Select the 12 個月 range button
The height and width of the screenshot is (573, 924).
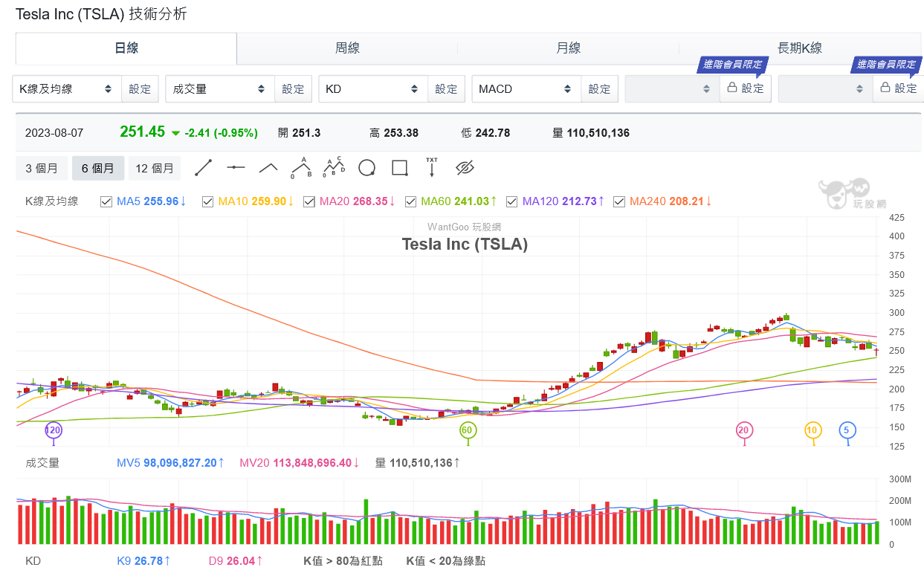pyautogui.click(x=155, y=168)
